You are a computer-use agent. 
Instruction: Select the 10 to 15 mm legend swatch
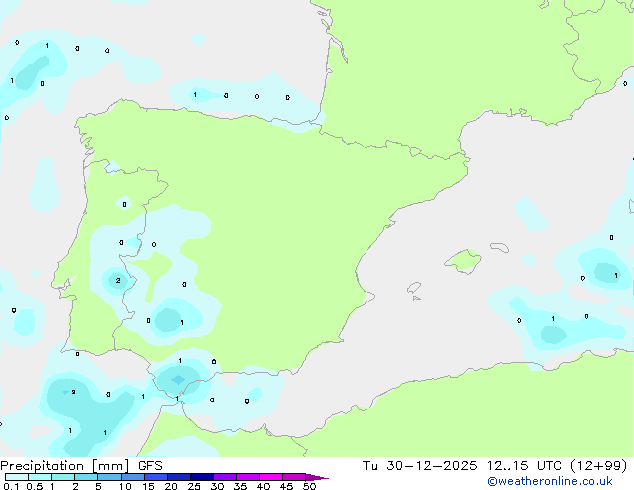coord(132,477)
